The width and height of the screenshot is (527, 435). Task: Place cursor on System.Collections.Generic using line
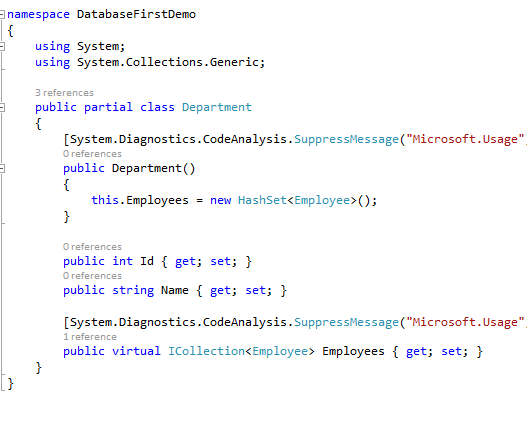pos(150,63)
